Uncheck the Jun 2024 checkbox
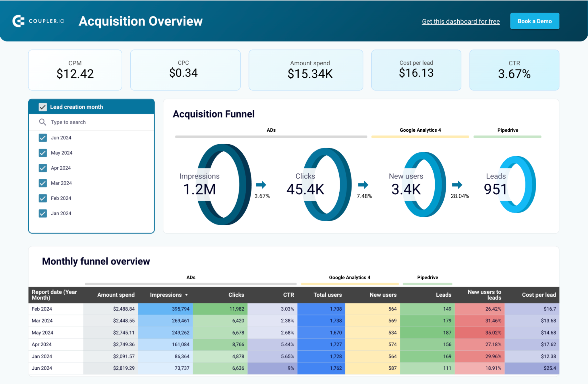 click(x=43, y=138)
